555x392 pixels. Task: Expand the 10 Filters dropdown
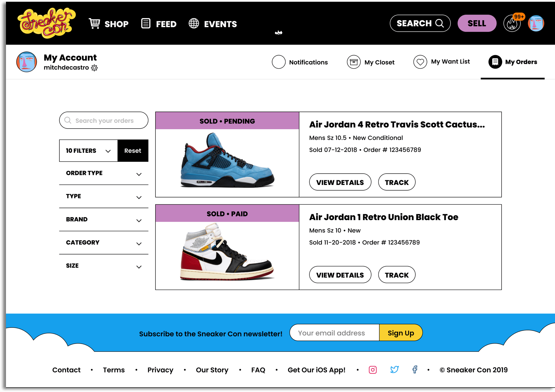(88, 151)
